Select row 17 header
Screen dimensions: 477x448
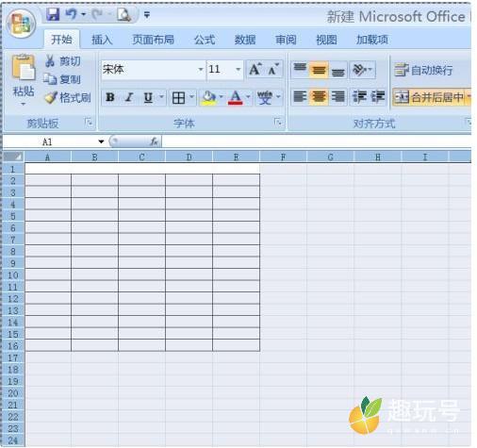click(x=13, y=357)
